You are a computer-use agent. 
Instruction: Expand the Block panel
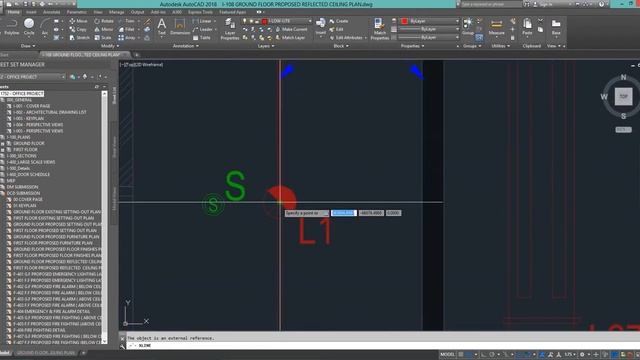[x=341, y=46]
